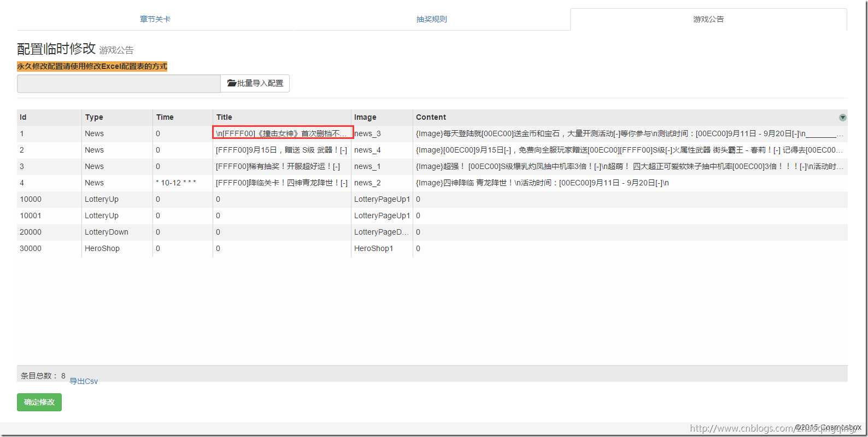Click content starting "{Image}[00EC00]9月15日"
Image resolution: width=868 pixels, height=437 pixels.
coord(630,150)
